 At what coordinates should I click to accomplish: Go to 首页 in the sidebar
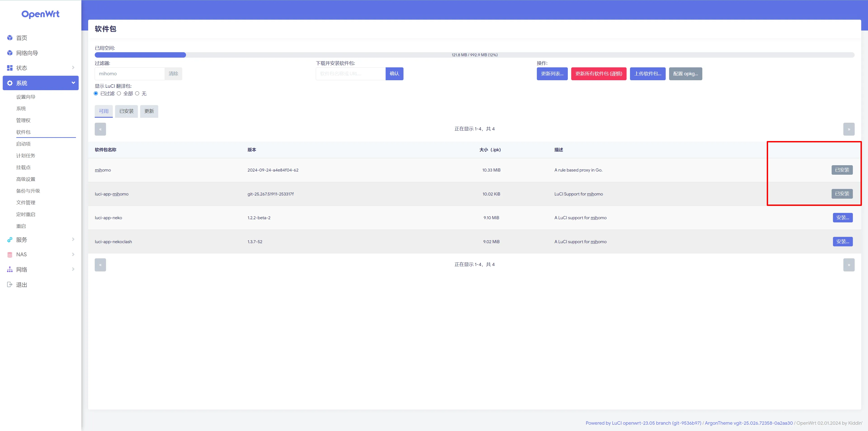(21, 38)
